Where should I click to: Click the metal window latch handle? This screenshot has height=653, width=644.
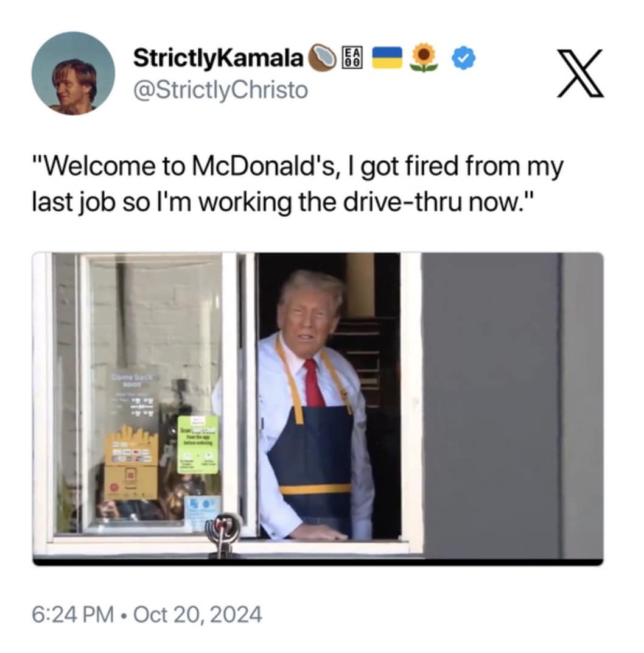225,534
